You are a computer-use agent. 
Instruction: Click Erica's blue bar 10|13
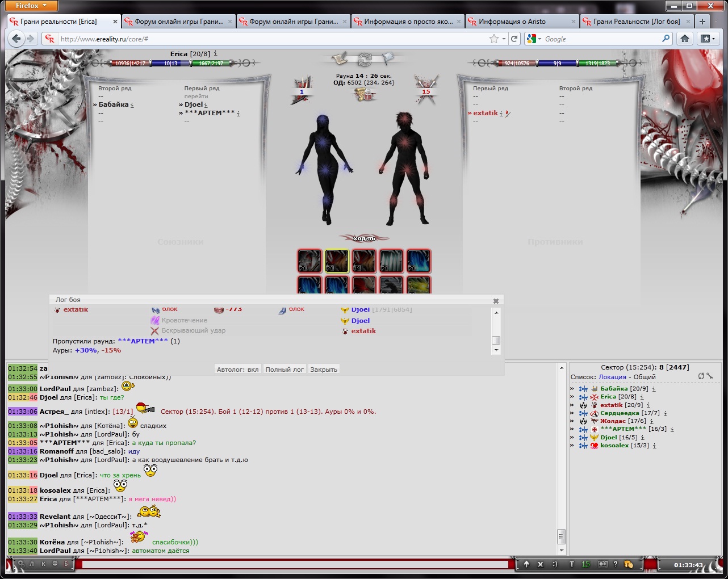click(170, 64)
